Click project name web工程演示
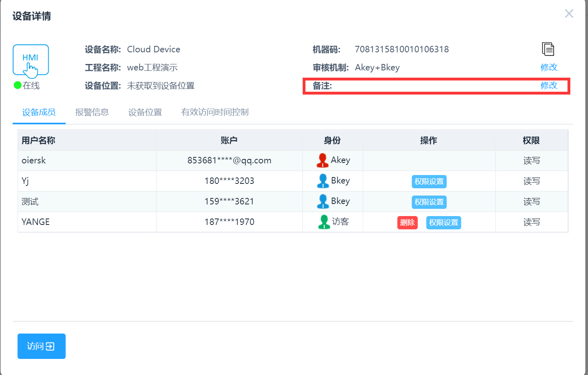 [152, 68]
